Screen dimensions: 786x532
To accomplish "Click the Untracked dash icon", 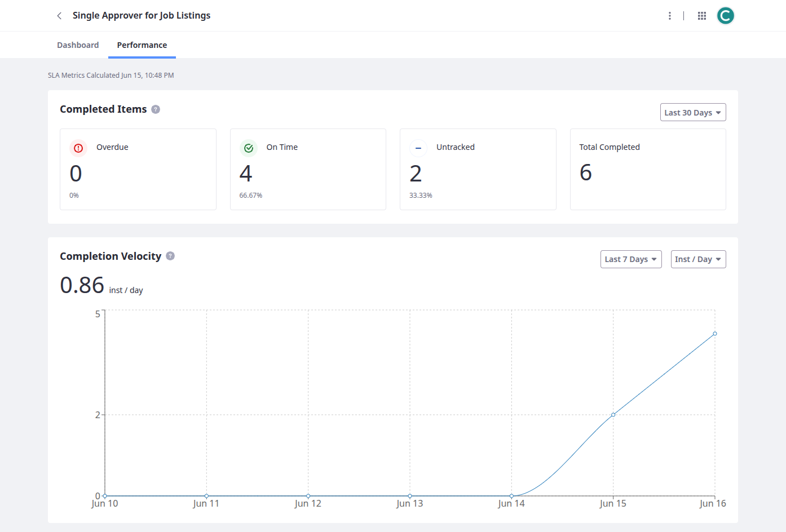I will click(418, 148).
